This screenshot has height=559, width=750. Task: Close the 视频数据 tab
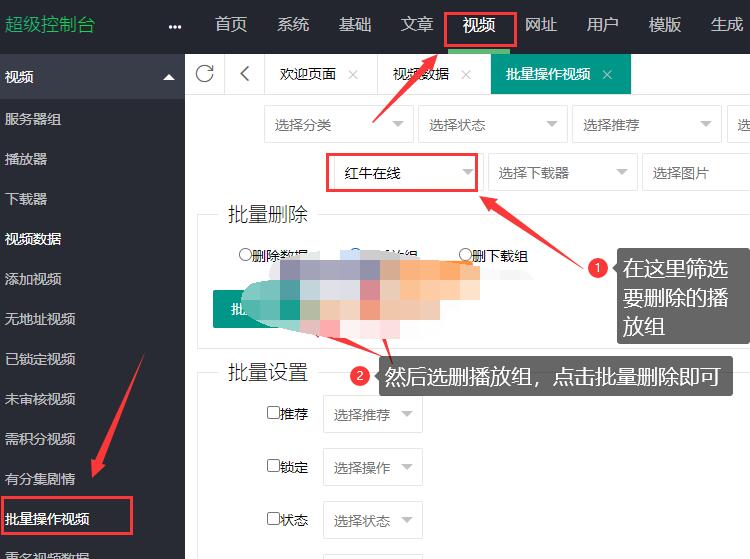[466, 75]
